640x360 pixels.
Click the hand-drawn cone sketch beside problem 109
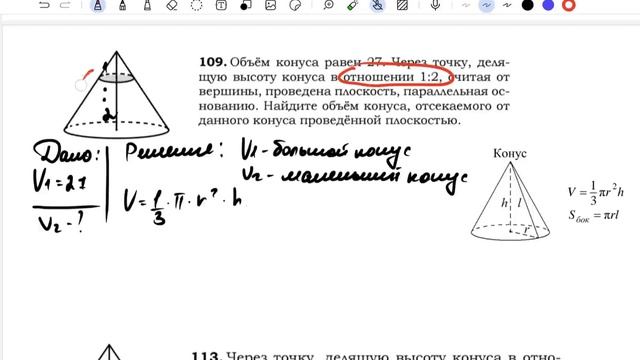click(x=116, y=94)
